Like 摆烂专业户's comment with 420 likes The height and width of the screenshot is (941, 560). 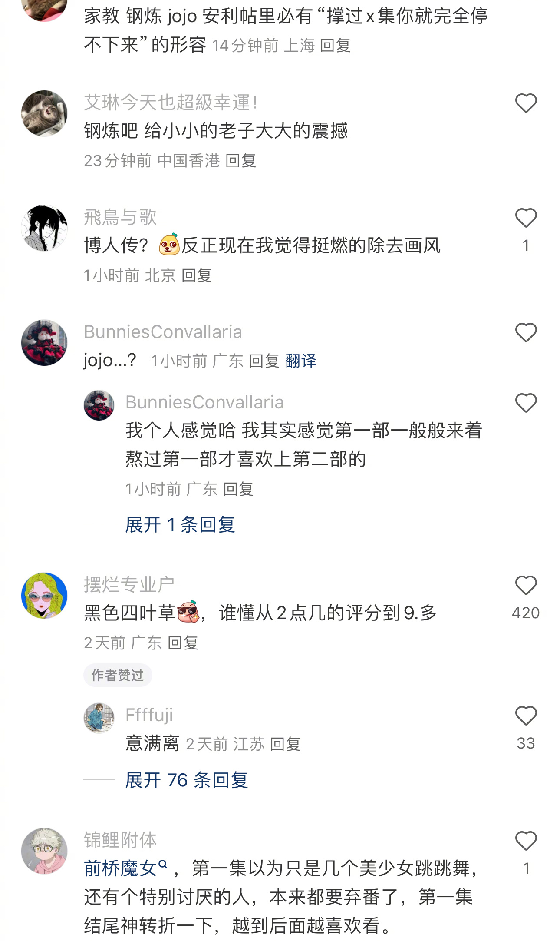tap(526, 586)
